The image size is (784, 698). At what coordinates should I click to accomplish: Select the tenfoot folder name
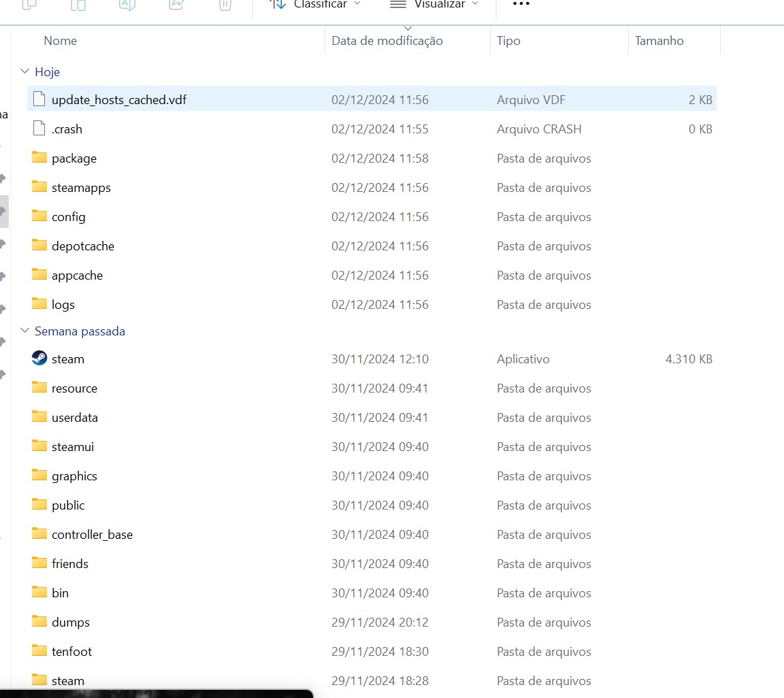(71, 652)
